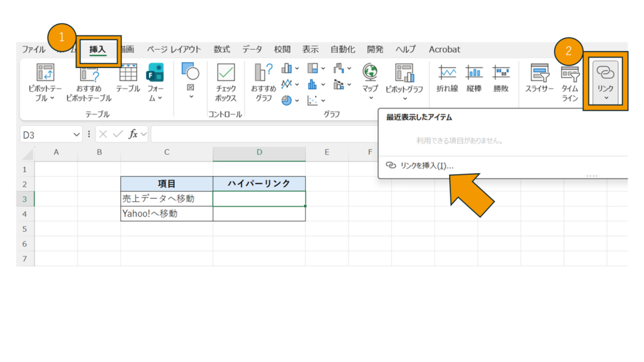Click the マップ globe chart icon
Image resolution: width=644 pixels, height=362 pixels.
point(370,74)
